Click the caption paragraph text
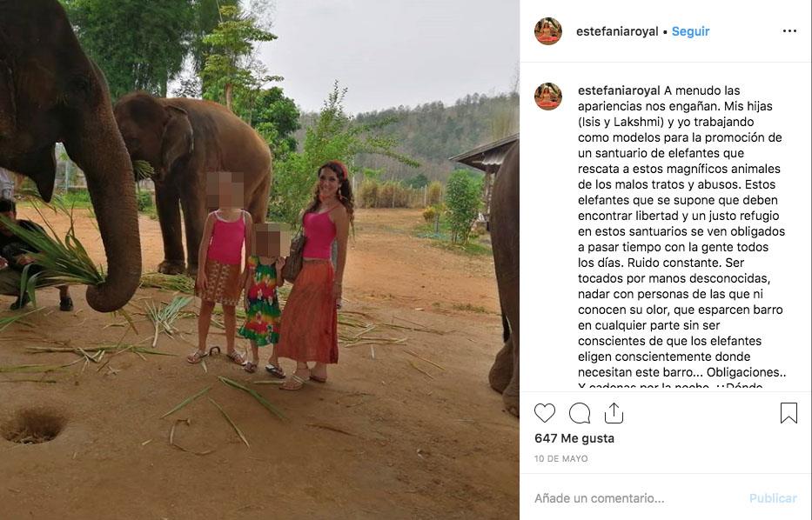This screenshot has height=520, width=812. click(681, 239)
